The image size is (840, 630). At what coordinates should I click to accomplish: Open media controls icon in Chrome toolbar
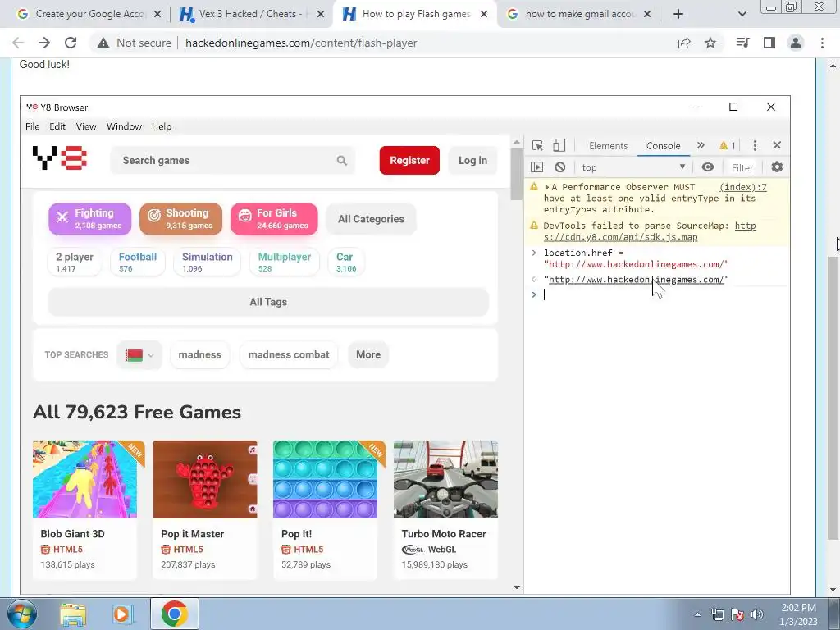pyautogui.click(x=742, y=43)
